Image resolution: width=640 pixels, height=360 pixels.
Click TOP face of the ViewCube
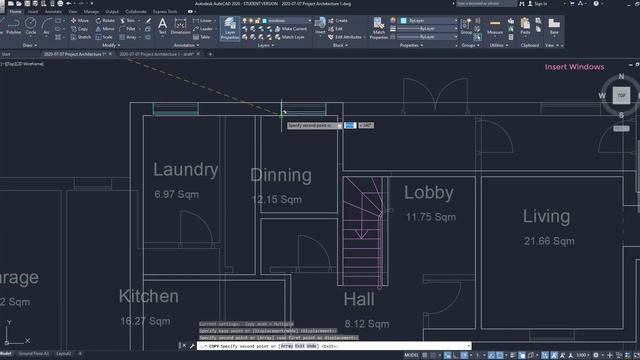[x=621, y=96]
